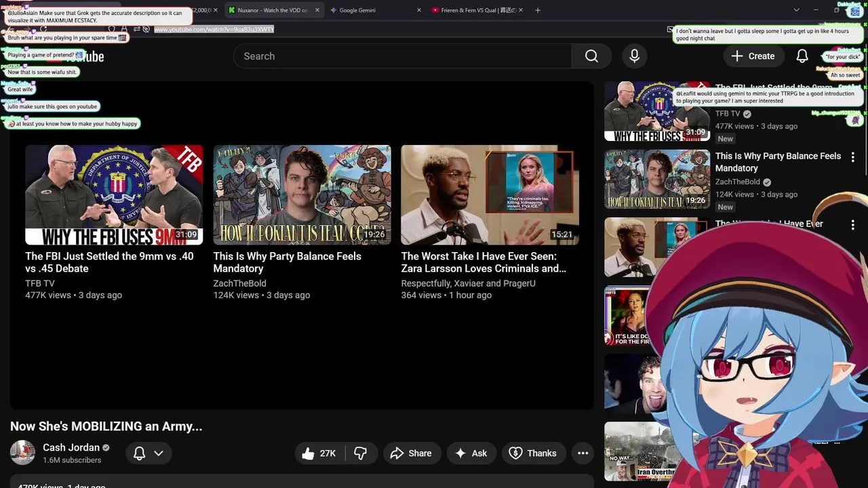This screenshot has width=868, height=488.
Task: Close the Nuxanor tab
Action: click(x=317, y=10)
